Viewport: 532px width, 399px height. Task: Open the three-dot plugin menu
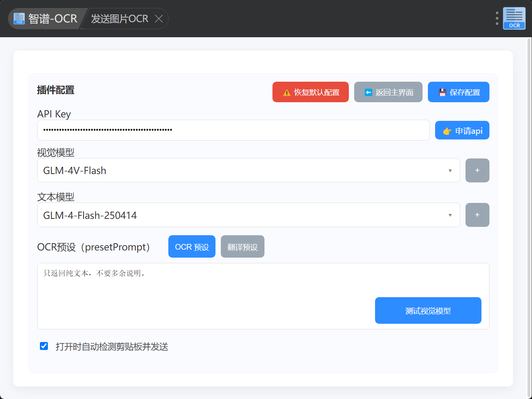pyautogui.click(x=497, y=18)
